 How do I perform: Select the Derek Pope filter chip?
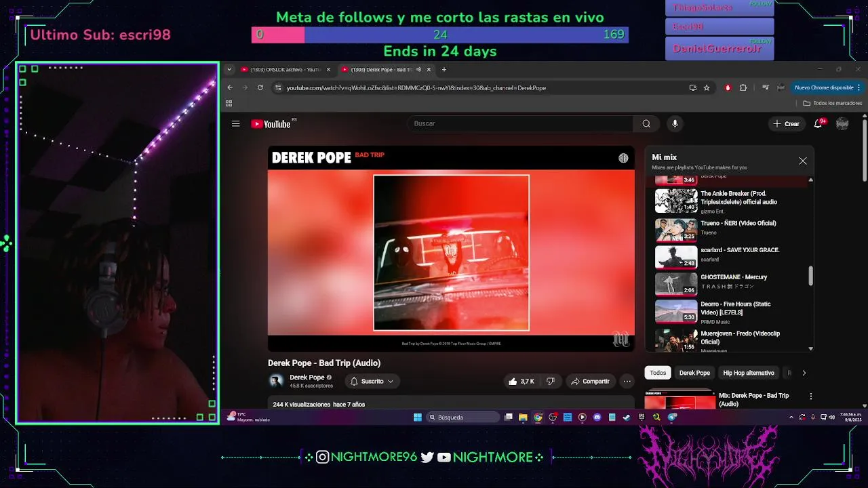pyautogui.click(x=694, y=373)
